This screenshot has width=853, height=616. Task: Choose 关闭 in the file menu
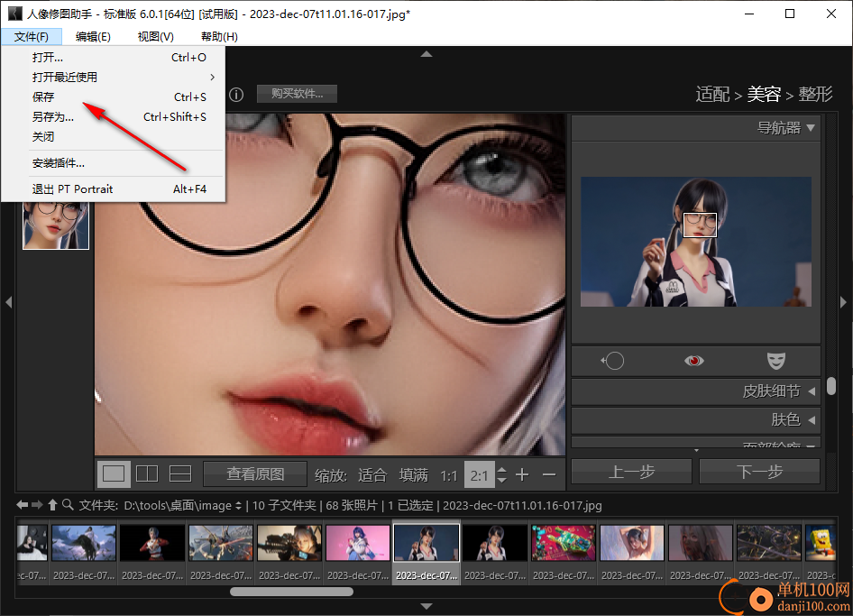coord(113,136)
